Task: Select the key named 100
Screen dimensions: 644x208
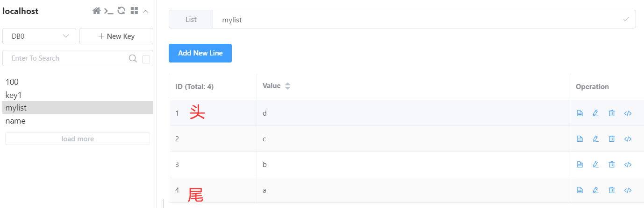Action: [x=12, y=82]
